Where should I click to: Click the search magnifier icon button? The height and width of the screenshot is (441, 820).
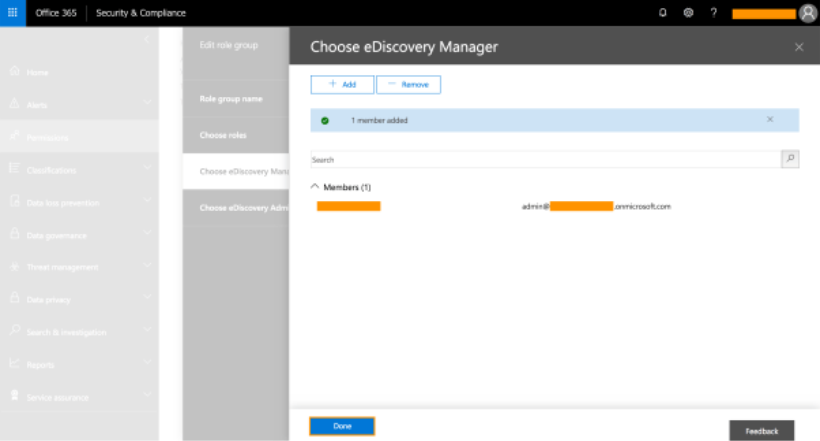(x=790, y=159)
